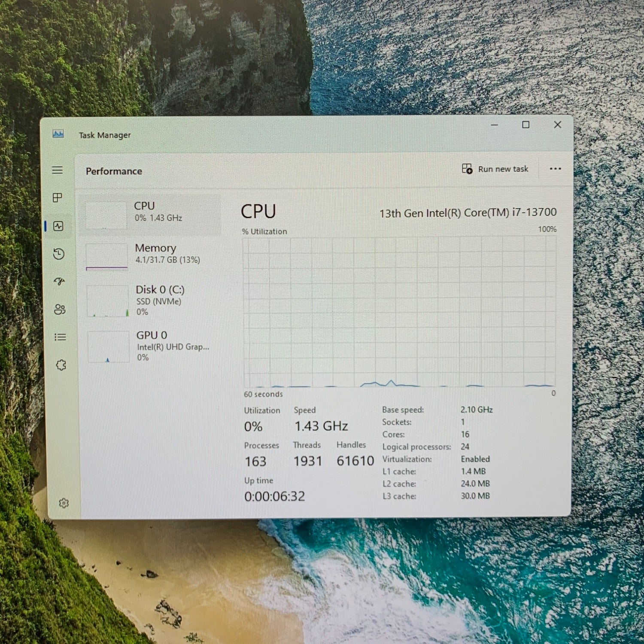
Task: Open the three-dot more options menu
Action: pyautogui.click(x=555, y=169)
